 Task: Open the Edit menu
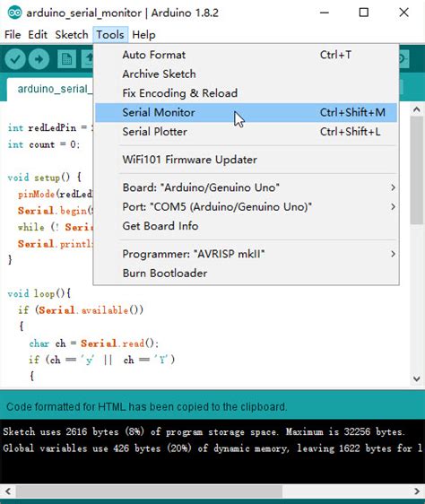(38, 35)
